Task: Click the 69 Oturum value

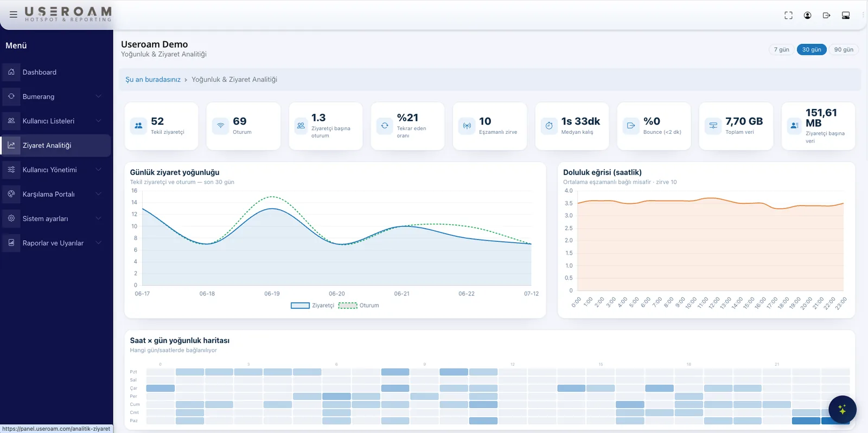Action: 240,121
